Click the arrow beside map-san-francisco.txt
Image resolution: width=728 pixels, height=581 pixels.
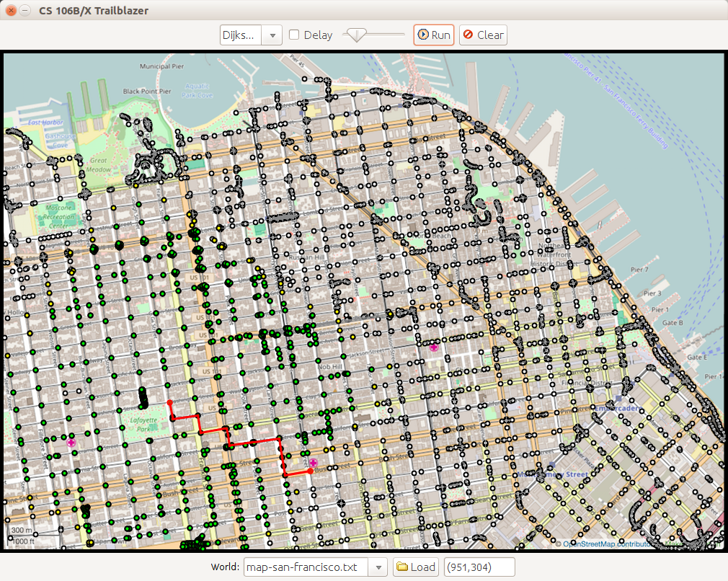pyautogui.click(x=378, y=567)
